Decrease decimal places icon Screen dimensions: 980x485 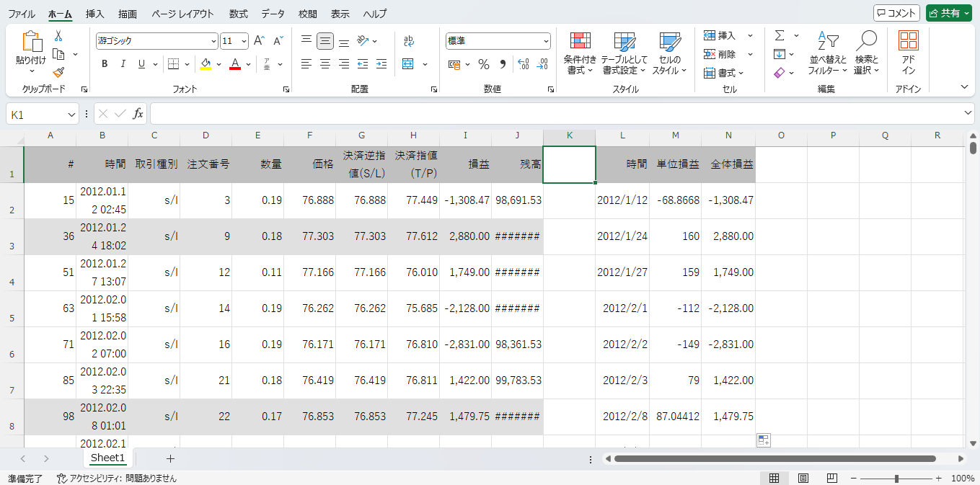pyautogui.click(x=542, y=64)
